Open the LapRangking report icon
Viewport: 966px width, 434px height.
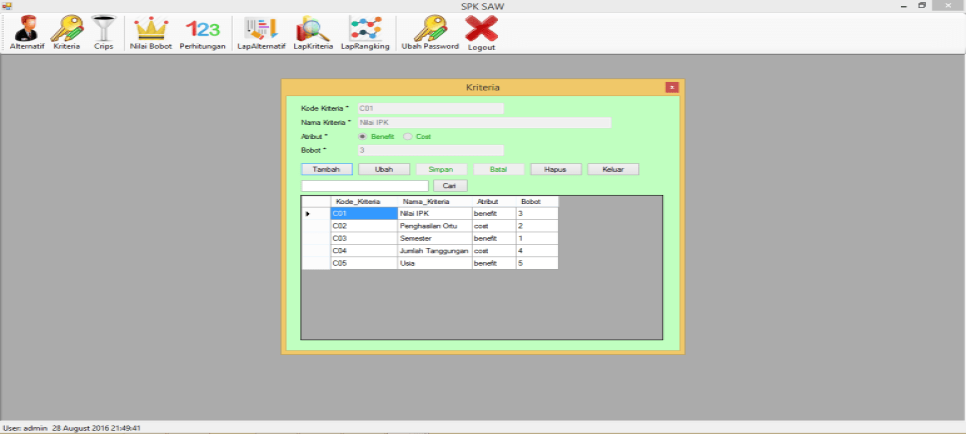364,29
